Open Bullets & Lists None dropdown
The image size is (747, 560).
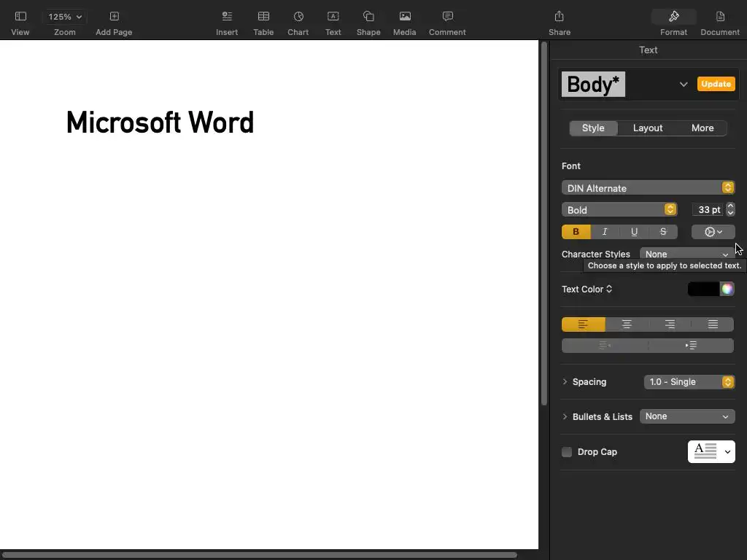tap(687, 416)
